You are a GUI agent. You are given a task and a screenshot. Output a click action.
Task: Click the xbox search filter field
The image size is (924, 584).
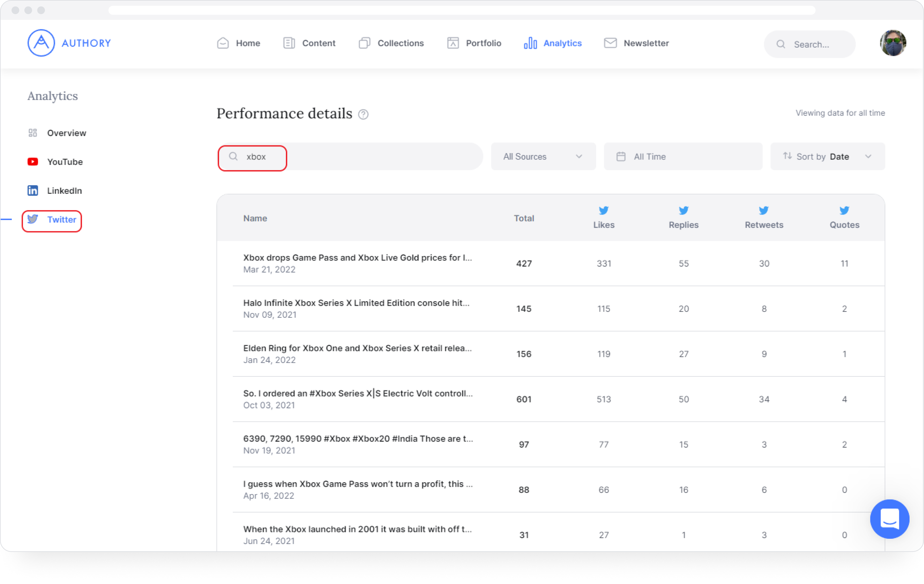click(x=350, y=156)
